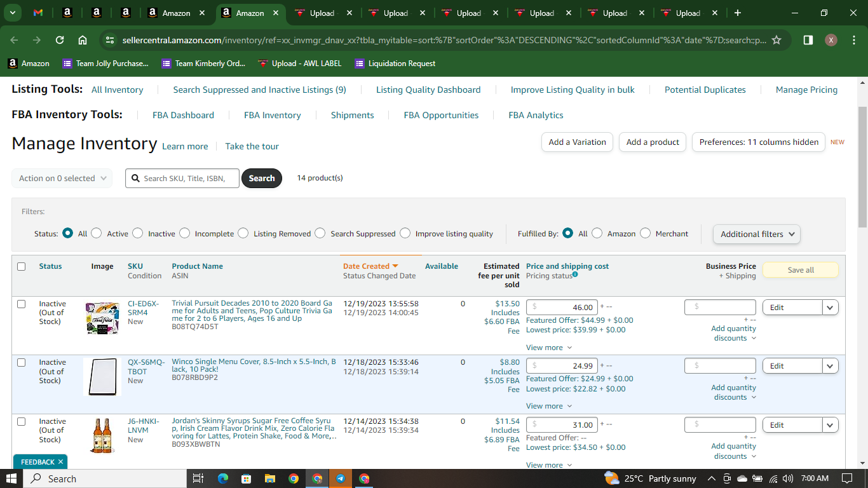Open Action on 0 selected dropdown
This screenshot has height=488, width=868.
tap(62, 179)
